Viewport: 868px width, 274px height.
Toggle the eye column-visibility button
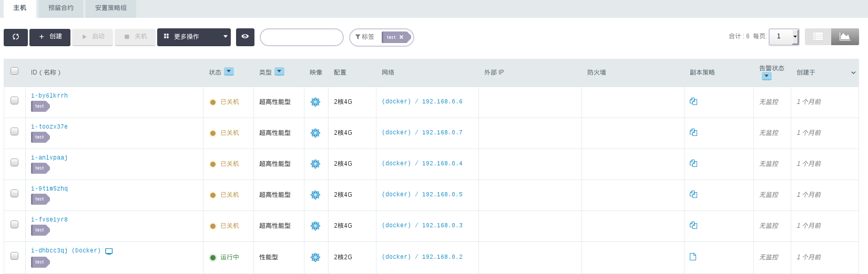point(245,37)
